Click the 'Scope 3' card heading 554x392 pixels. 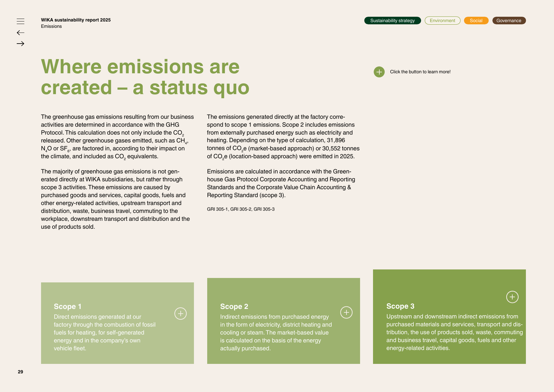coord(400,306)
